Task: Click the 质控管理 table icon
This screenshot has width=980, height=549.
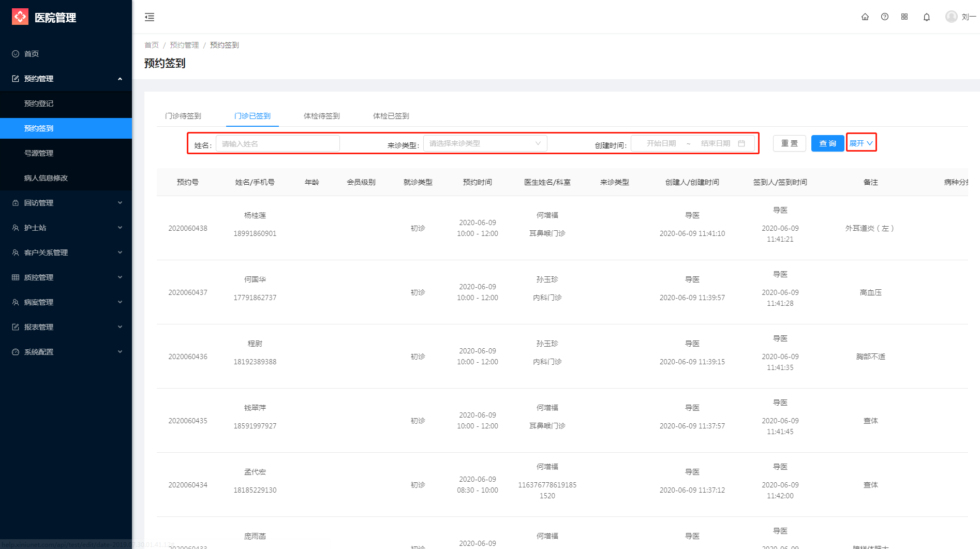Action: point(16,277)
